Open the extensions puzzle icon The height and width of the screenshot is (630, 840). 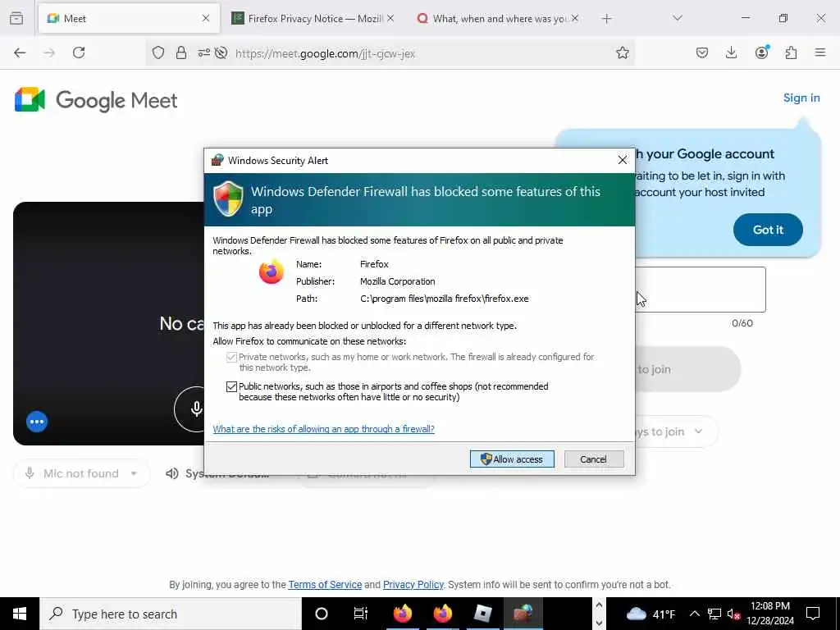click(x=791, y=52)
